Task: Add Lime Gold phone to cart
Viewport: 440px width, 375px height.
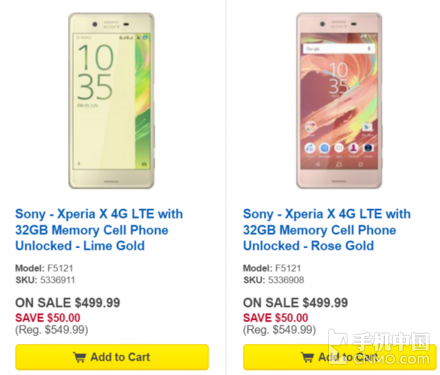Action: [x=112, y=357]
